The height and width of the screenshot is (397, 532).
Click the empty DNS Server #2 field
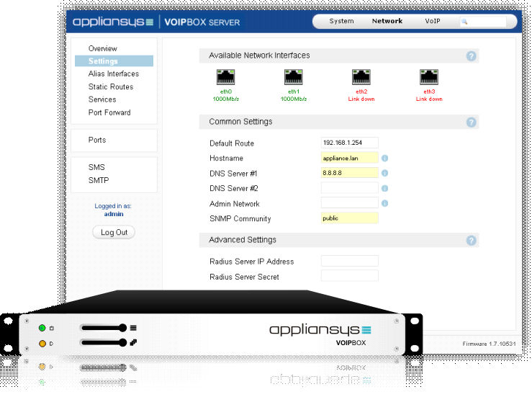349,188
